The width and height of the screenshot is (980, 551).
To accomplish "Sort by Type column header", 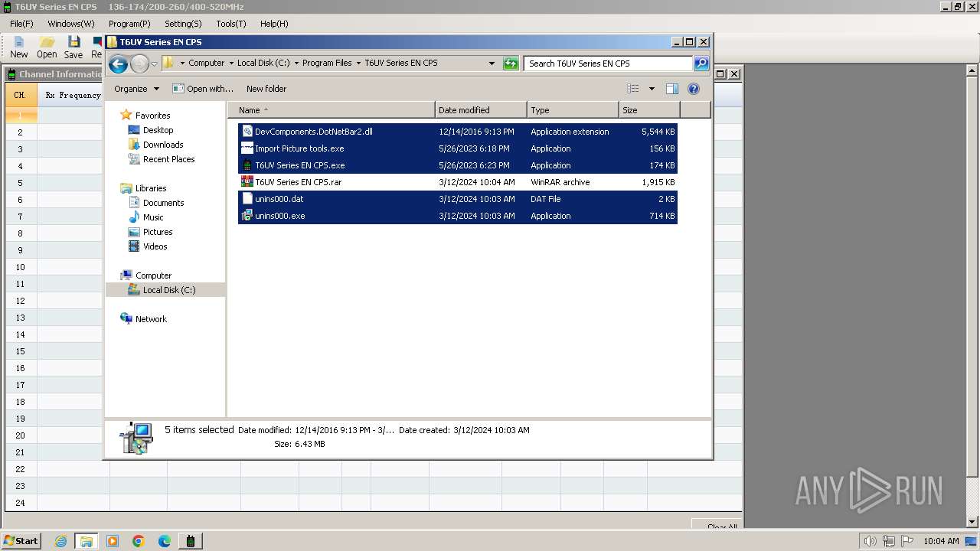I will click(573, 110).
